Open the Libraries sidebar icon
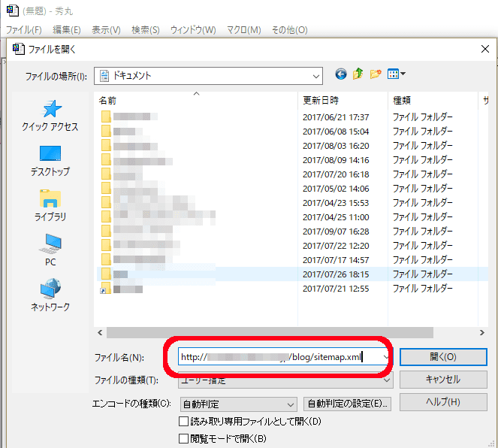 [50, 198]
